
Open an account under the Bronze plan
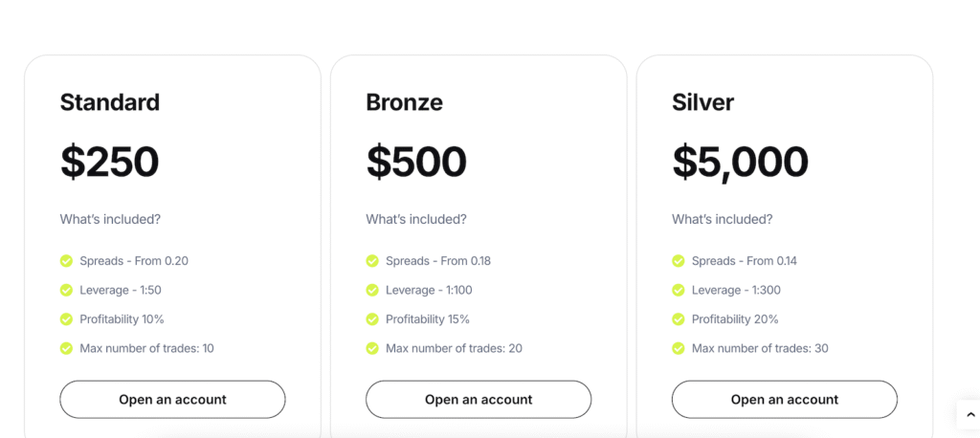click(x=479, y=399)
